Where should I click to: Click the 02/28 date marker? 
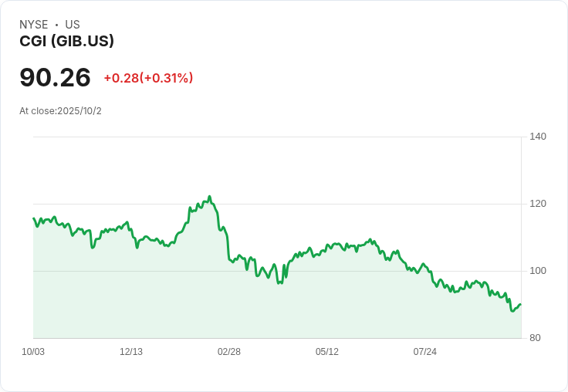click(229, 352)
